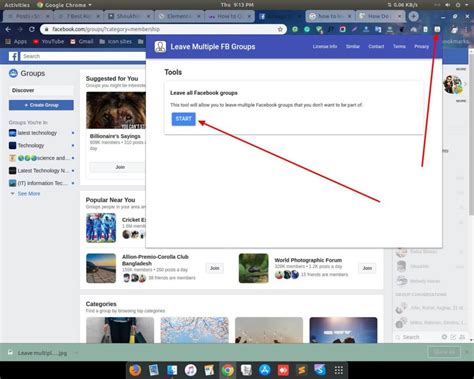Open Contact in the extension popup header
Screen dimensions: 474x379
(x=376, y=47)
